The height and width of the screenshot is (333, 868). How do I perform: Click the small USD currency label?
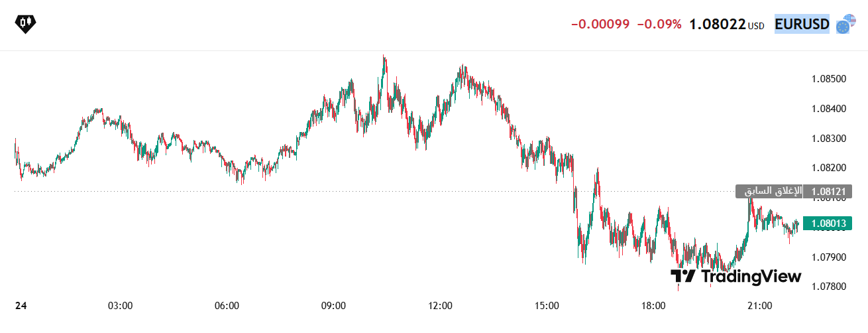coord(756,27)
